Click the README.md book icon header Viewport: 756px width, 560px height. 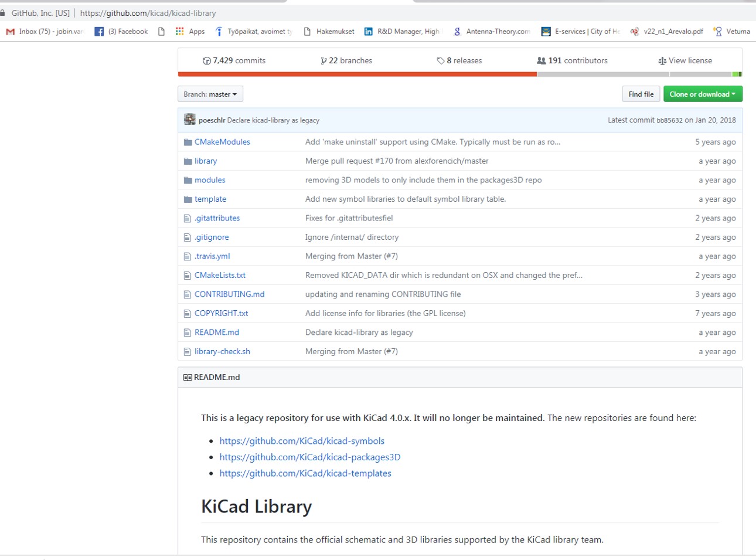(x=188, y=378)
